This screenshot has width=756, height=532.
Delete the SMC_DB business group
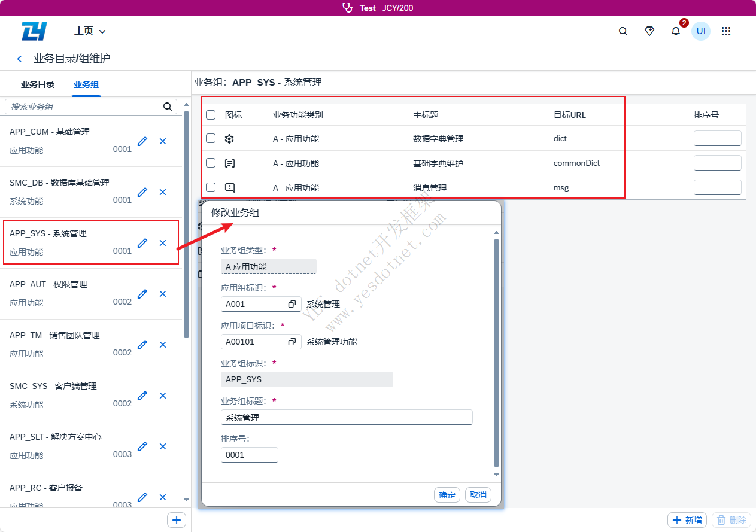163,192
